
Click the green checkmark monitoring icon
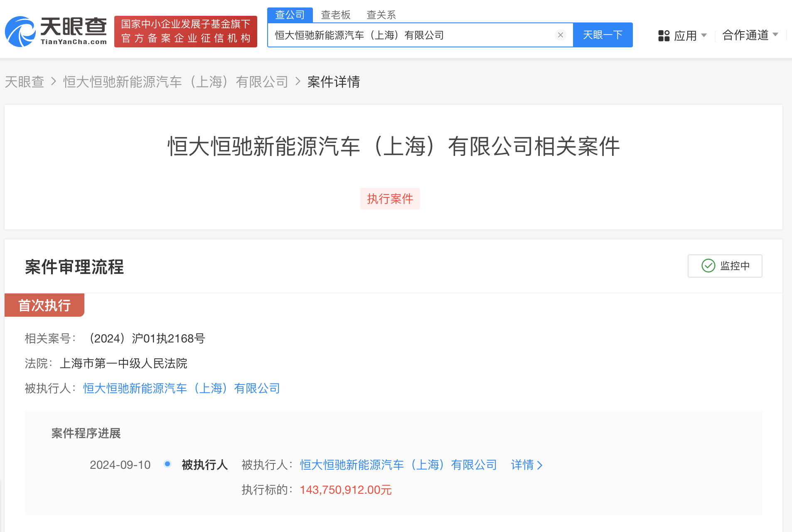707,266
